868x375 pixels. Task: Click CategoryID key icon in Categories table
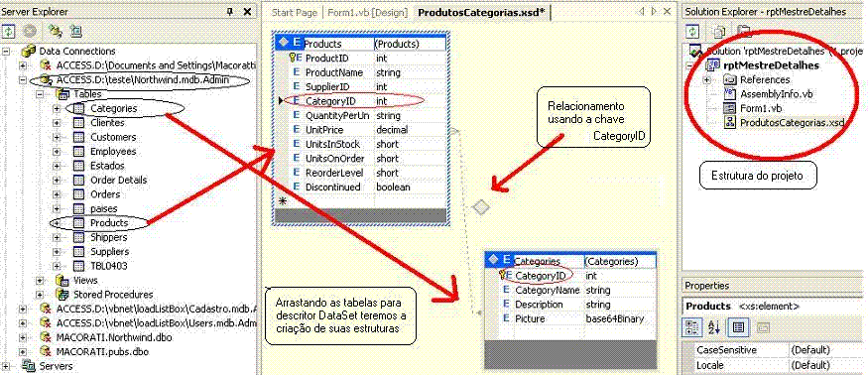click(504, 275)
